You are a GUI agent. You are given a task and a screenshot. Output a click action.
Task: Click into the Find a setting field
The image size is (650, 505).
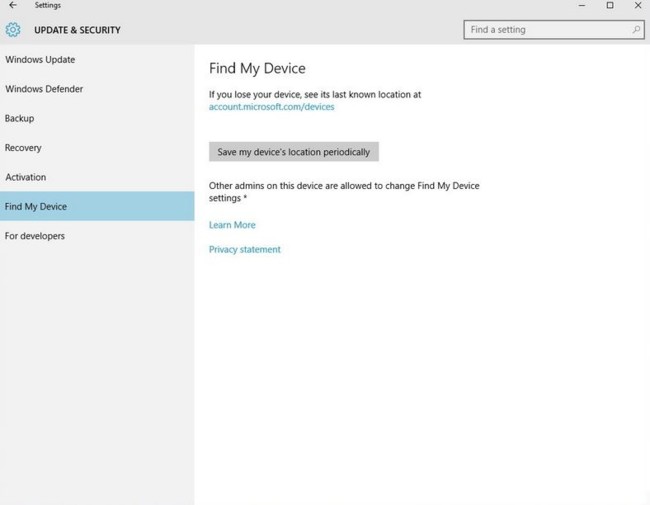[x=554, y=30]
